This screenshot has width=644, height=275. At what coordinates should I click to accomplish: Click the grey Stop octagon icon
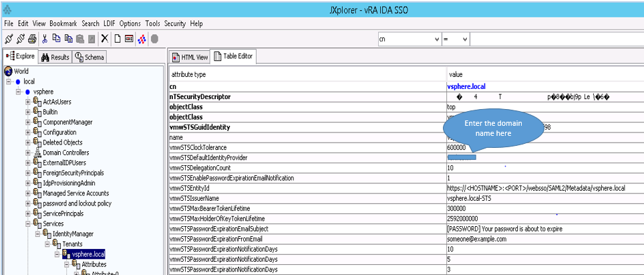click(x=154, y=39)
